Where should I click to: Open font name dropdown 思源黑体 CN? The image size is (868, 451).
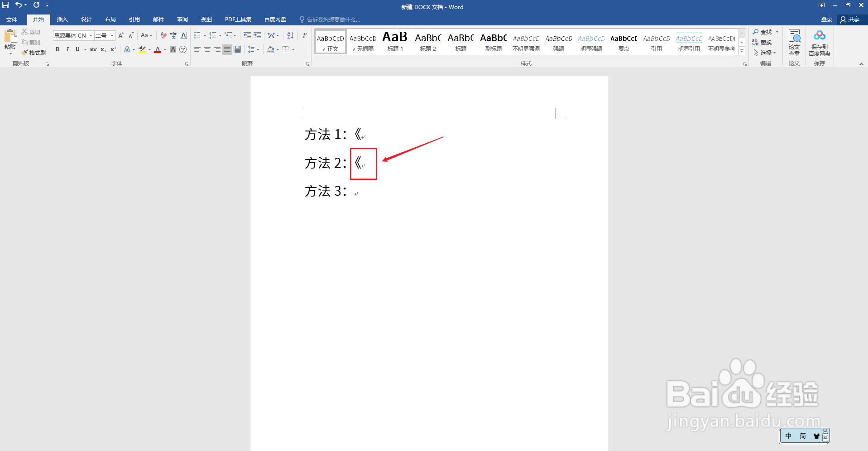91,35
